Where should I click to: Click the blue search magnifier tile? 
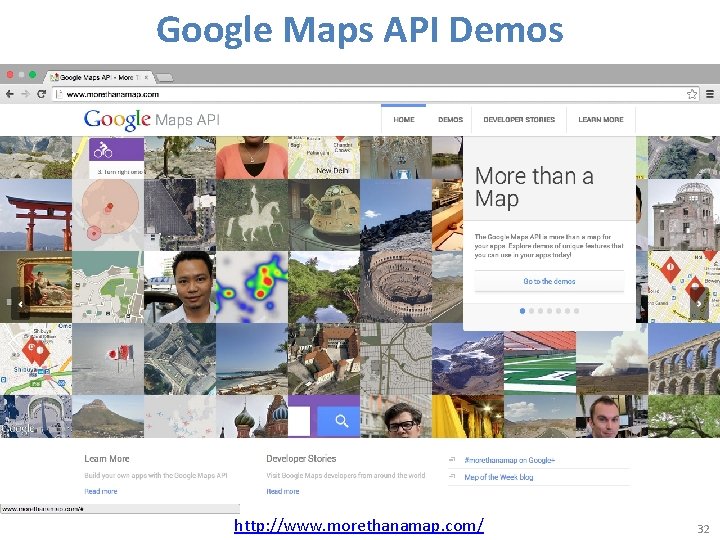(x=339, y=421)
